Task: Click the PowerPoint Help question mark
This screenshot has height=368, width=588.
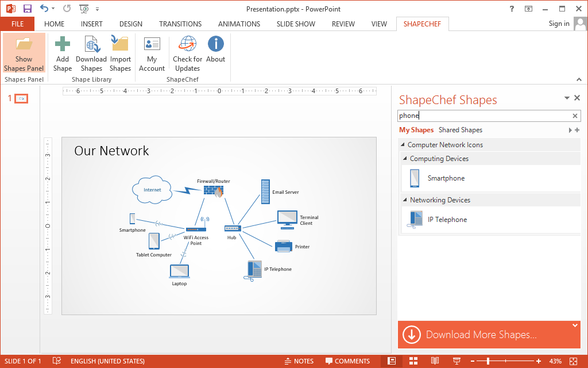Action: (x=512, y=9)
